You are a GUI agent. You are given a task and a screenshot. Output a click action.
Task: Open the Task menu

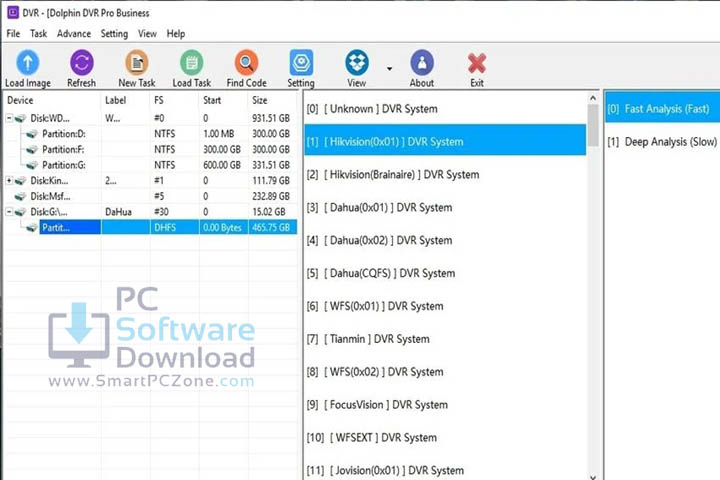39,34
